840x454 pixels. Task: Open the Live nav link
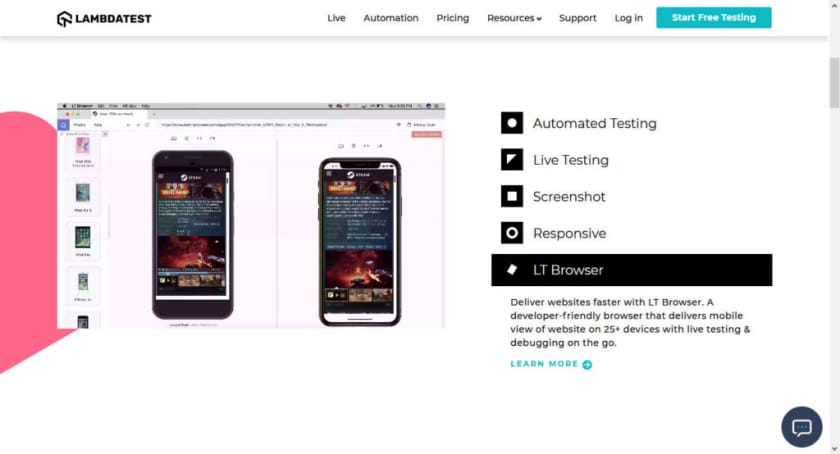pyautogui.click(x=336, y=18)
